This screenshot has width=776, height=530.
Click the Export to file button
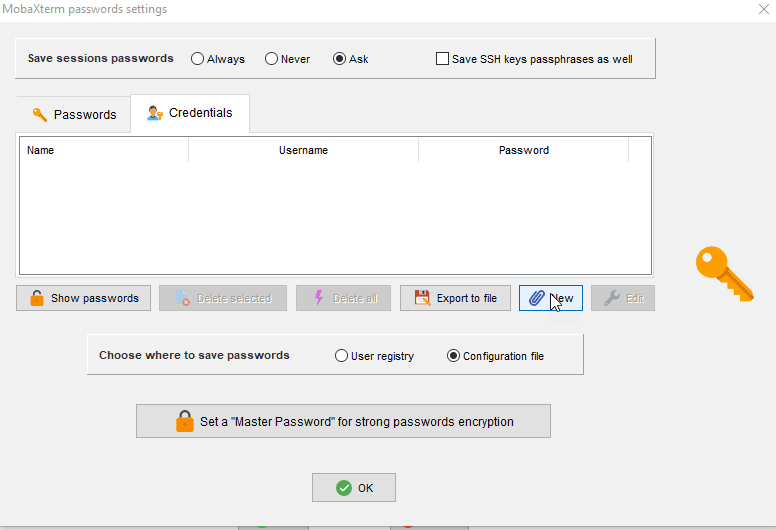pos(455,298)
